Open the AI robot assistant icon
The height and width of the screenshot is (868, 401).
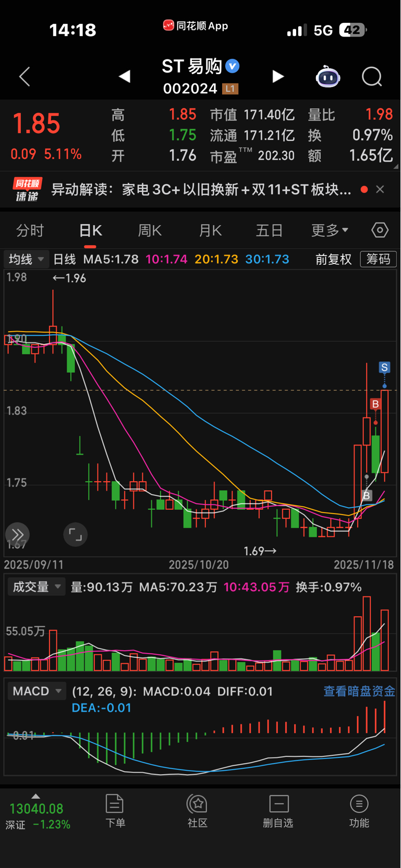[328, 77]
